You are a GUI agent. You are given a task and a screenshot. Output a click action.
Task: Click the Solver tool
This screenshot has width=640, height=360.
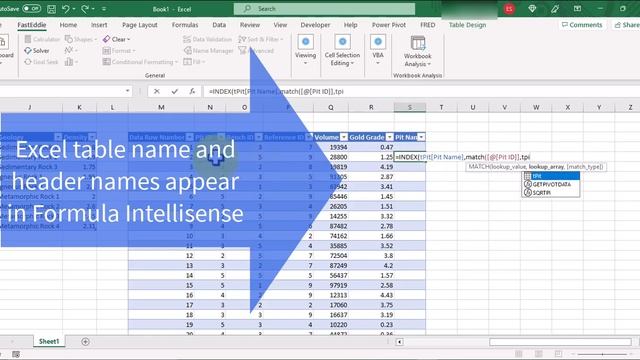[37, 51]
